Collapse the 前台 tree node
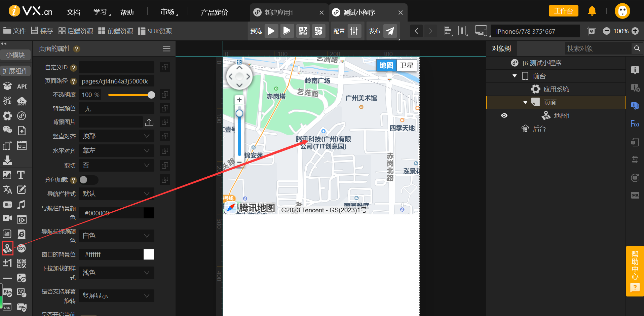The height and width of the screenshot is (316, 644). coord(514,76)
